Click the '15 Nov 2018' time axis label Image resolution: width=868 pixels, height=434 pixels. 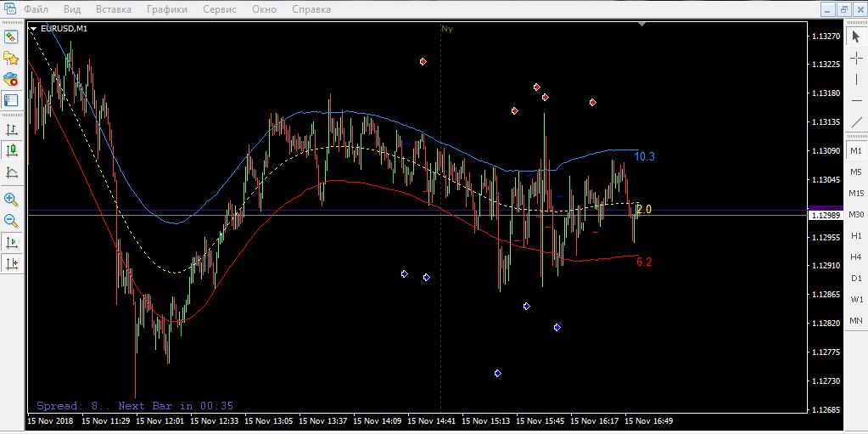click(x=50, y=421)
